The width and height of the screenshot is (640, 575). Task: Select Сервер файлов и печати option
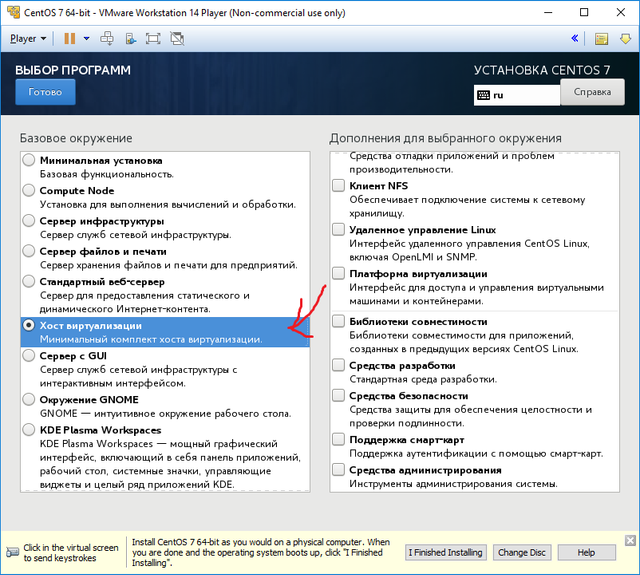click(x=29, y=251)
